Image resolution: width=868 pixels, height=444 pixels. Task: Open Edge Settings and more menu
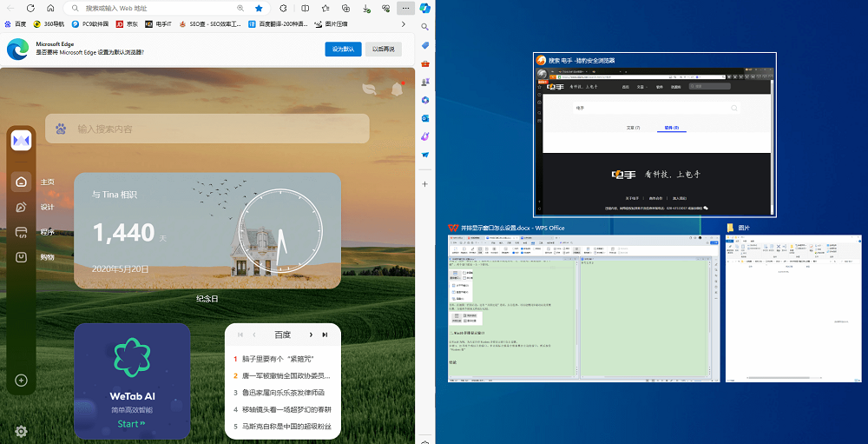(405, 8)
